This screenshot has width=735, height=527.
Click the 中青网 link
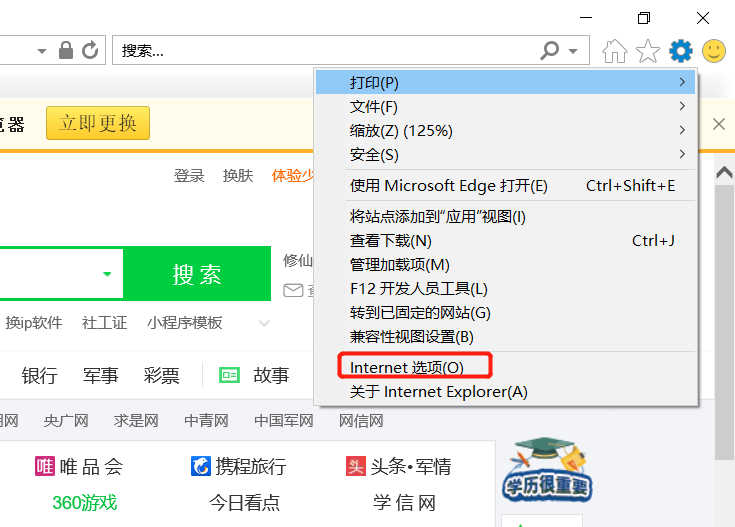click(x=206, y=421)
